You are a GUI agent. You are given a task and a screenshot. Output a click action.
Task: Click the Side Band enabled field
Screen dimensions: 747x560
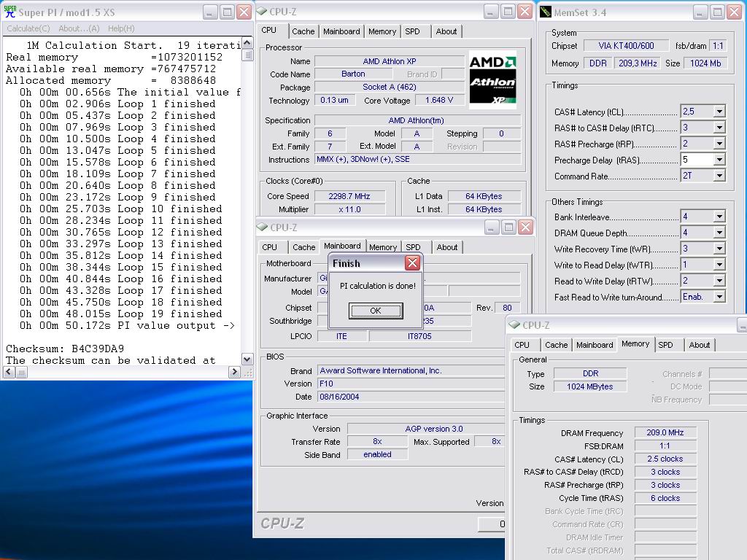377,455
